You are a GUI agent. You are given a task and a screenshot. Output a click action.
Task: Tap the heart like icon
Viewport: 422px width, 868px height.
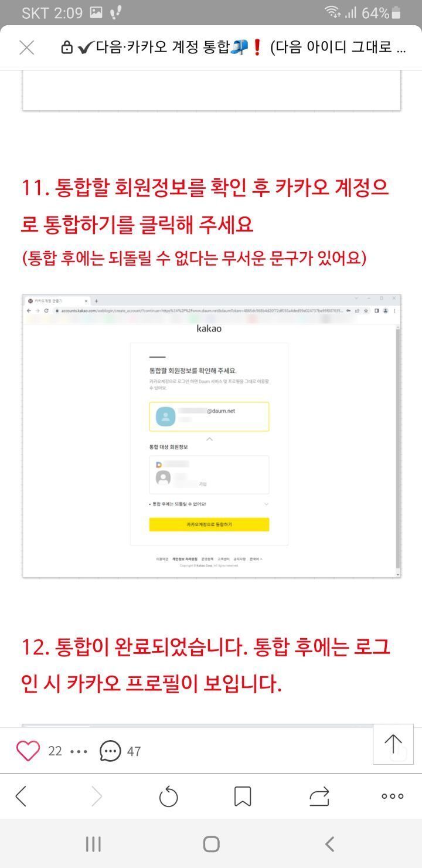coord(28,751)
